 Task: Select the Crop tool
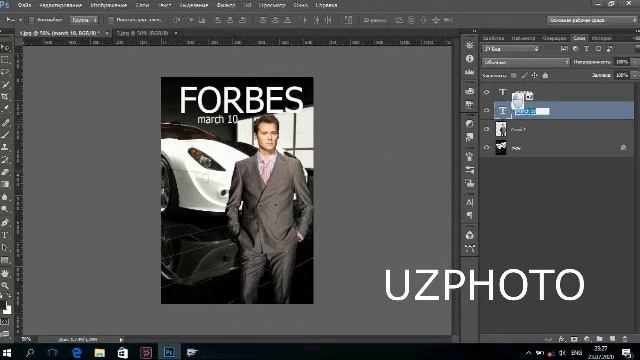pos(5,97)
